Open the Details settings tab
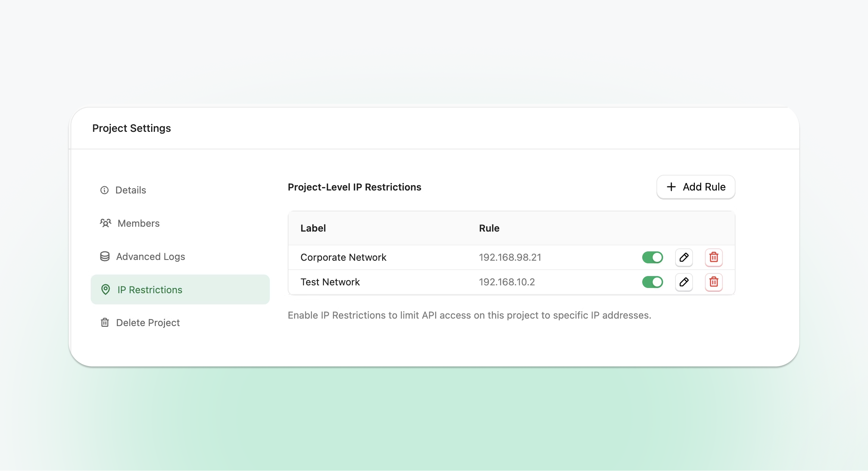The width and height of the screenshot is (868, 471). pos(131,190)
